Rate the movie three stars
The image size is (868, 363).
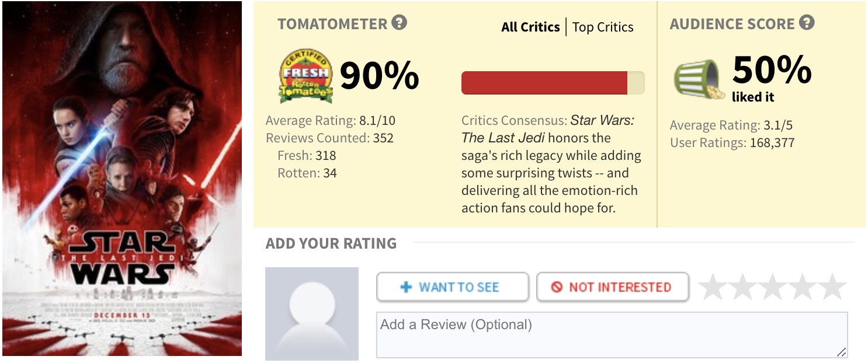pyautogui.click(x=773, y=288)
